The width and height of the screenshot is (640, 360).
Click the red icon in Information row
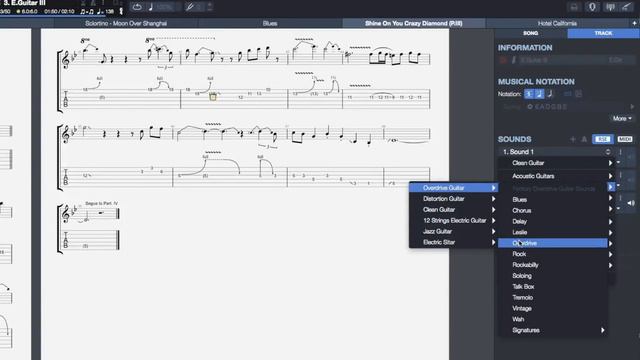click(x=503, y=60)
